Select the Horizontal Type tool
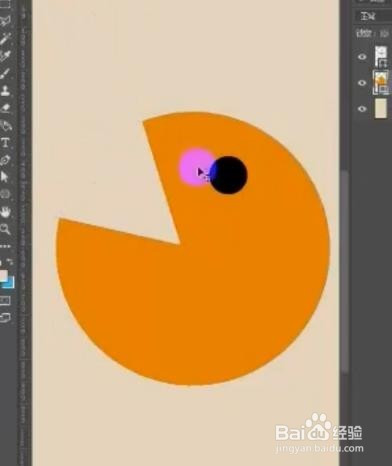 click(5, 143)
